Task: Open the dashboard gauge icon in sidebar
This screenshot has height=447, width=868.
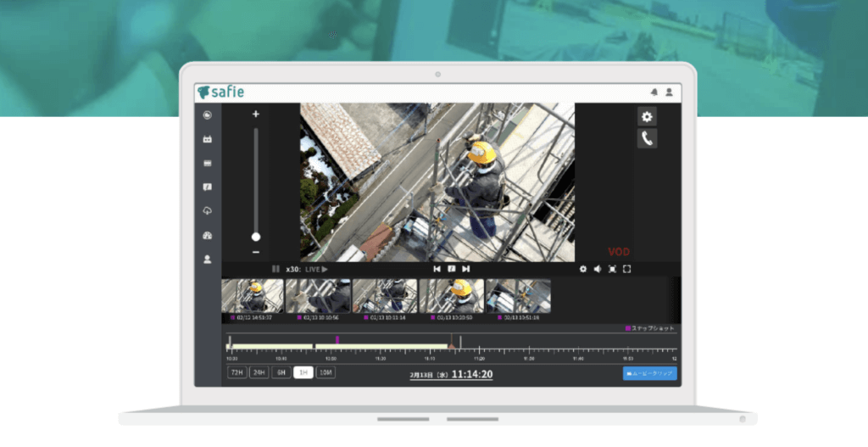Action: click(208, 235)
